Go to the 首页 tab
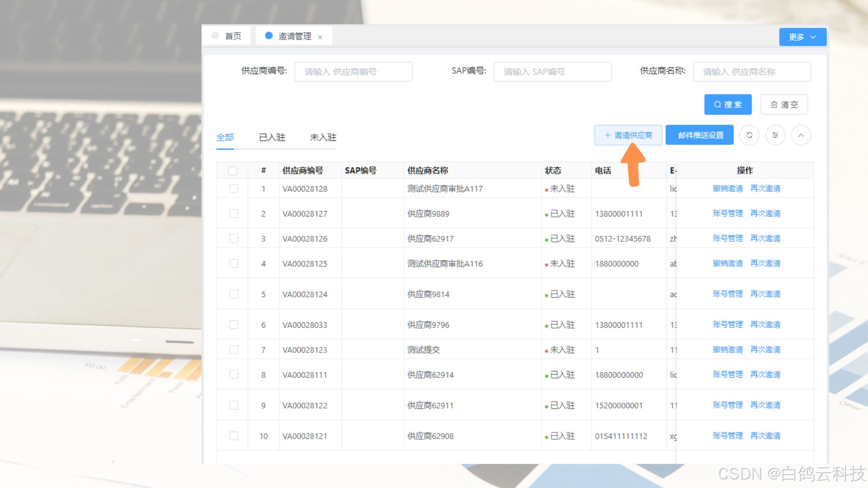 coord(233,36)
